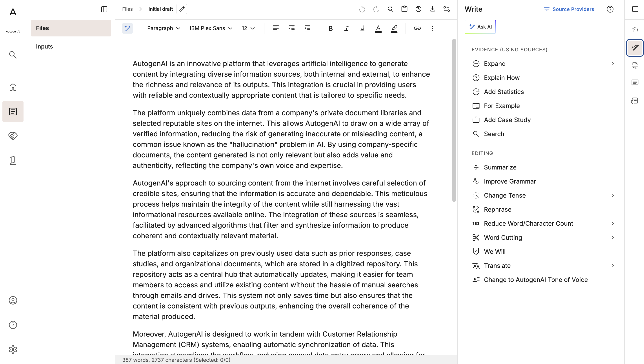Select the Inputs tab in left panel

[71, 47]
